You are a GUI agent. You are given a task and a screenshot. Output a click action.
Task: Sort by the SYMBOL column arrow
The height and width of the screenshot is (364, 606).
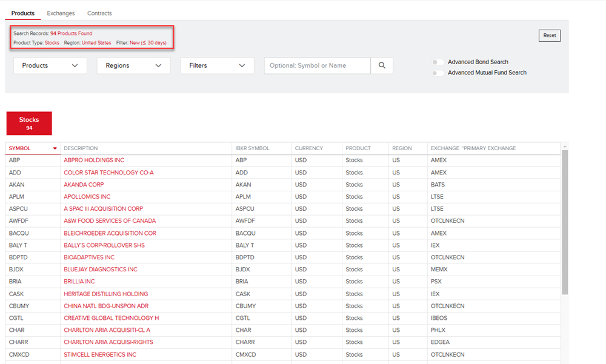[55, 148]
